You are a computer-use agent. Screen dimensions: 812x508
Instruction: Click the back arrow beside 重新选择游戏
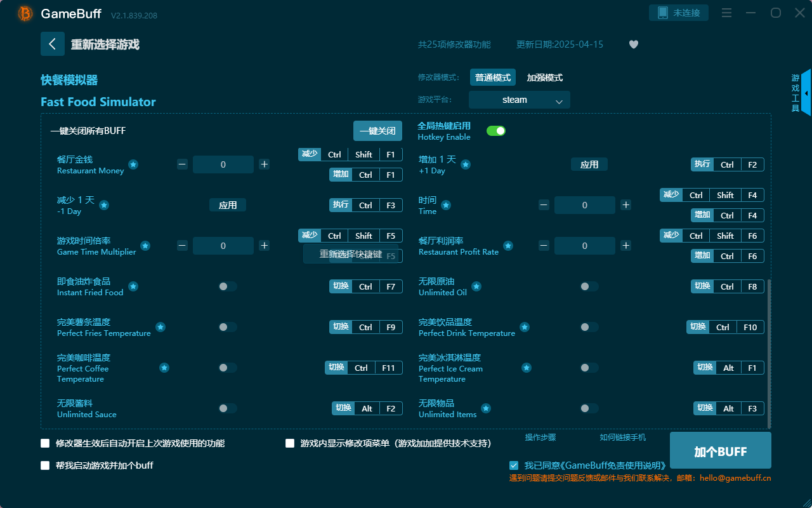pos(53,43)
